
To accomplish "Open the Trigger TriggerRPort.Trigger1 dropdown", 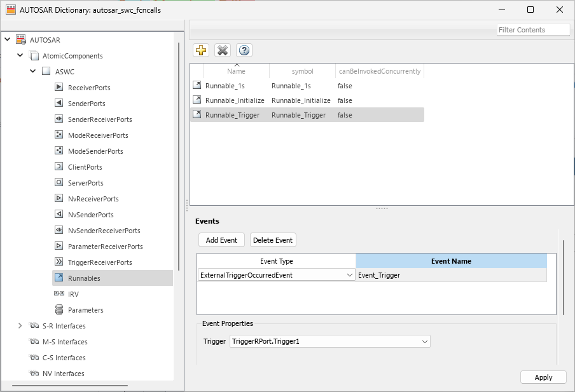I will point(425,341).
